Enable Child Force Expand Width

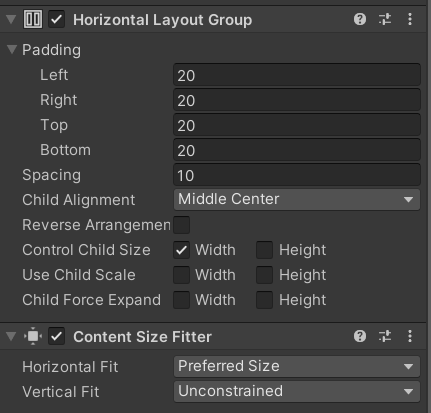[x=182, y=300]
